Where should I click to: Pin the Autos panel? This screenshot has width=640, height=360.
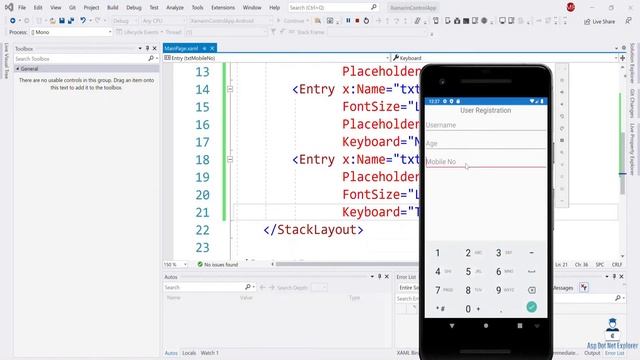tap(380, 277)
